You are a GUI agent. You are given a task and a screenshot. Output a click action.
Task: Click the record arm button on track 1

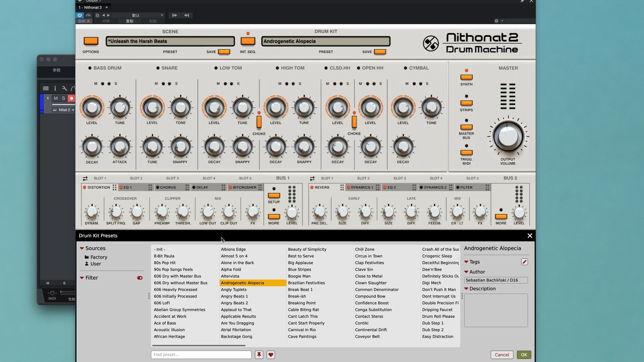tap(71, 98)
